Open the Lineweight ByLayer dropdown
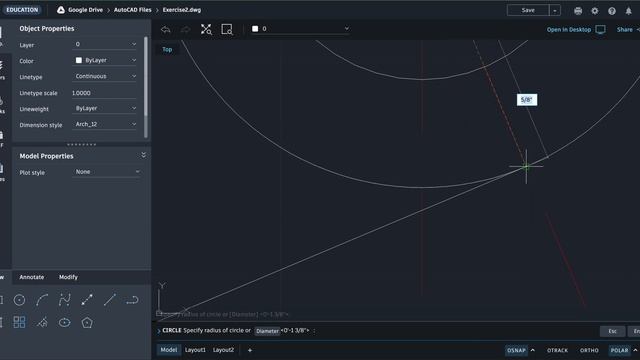The width and height of the screenshot is (640, 360). click(104, 108)
